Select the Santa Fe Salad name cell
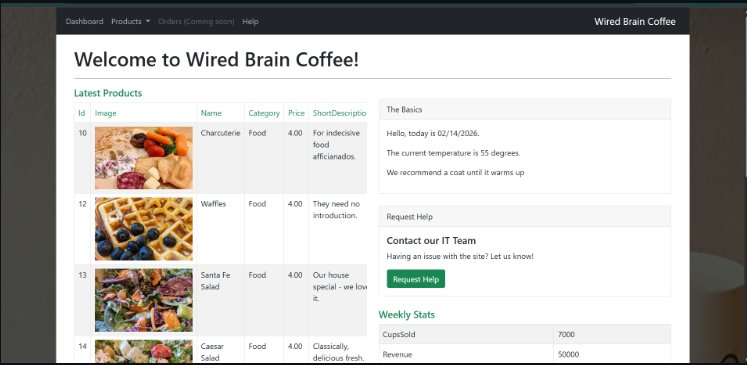The image size is (747, 365). tap(221, 300)
